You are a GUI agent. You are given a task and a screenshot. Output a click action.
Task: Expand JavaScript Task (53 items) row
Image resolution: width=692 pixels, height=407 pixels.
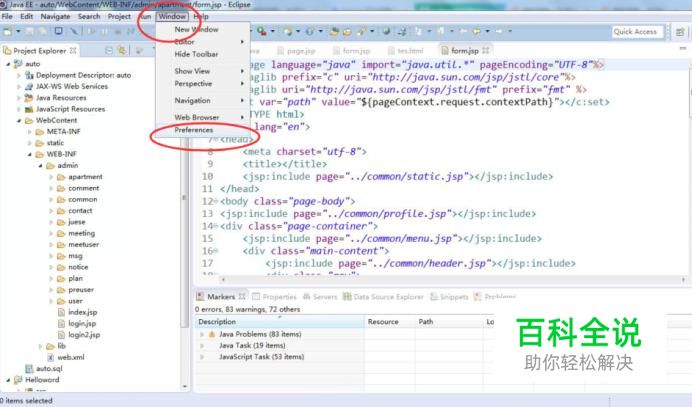pos(202,357)
